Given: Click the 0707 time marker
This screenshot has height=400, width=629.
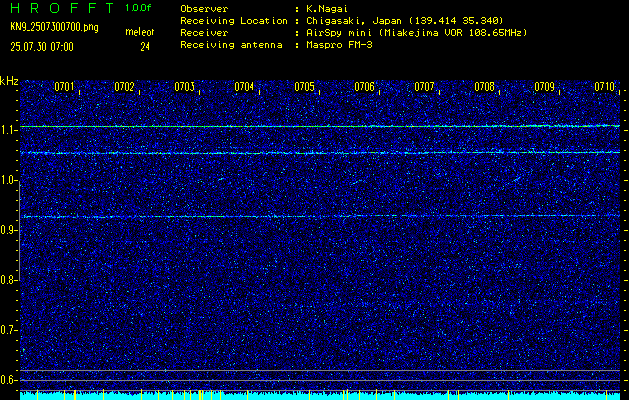Looking at the screenshot, I should point(424,87).
